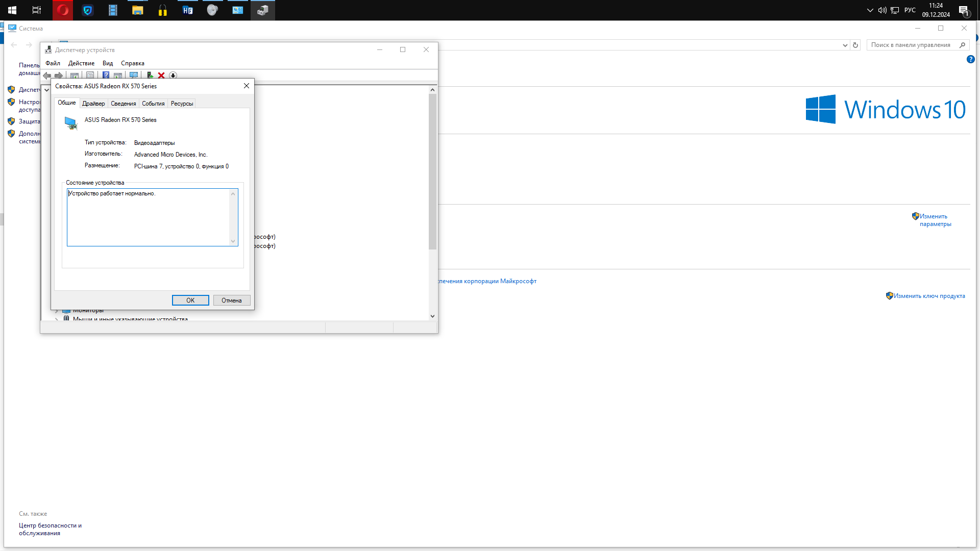Click the blue help icon in System window
Screen dimensions: 980x551
click(x=970, y=59)
